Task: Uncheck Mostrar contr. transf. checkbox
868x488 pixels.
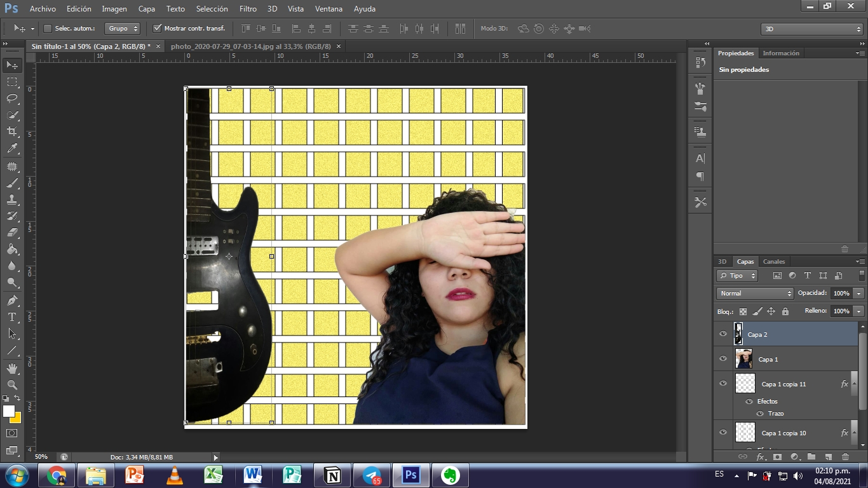Action: 158,29
